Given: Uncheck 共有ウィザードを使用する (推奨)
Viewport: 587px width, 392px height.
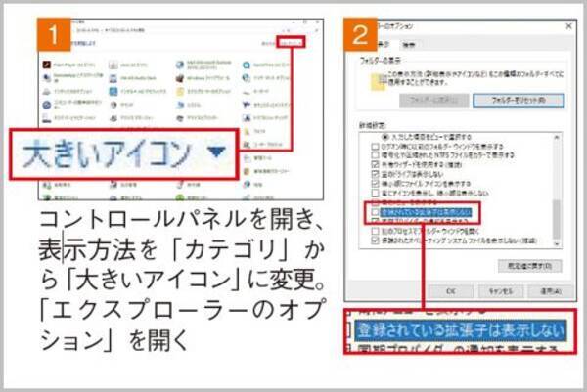Looking at the screenshot, I should click(x=375, y=164).
